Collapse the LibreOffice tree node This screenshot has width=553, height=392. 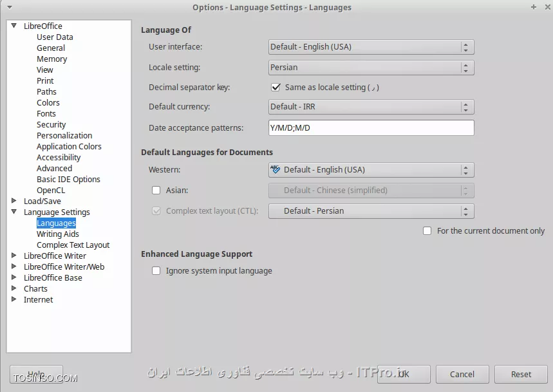coord(14,26)
